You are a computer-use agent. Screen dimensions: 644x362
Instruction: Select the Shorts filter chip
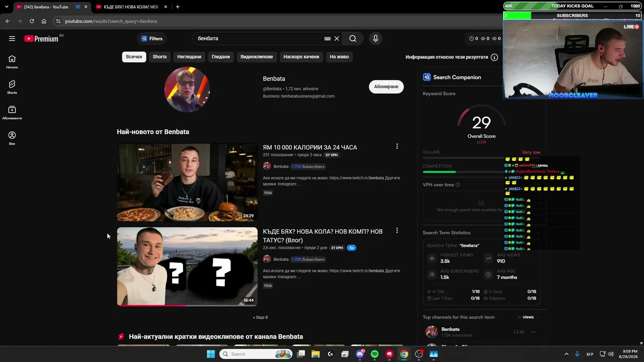pos(159,57)
